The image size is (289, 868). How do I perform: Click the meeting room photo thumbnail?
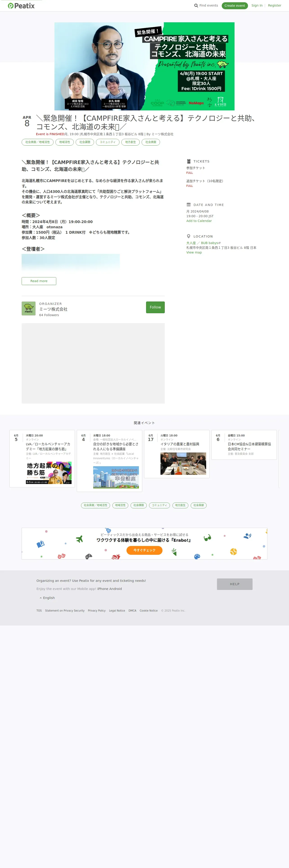pyautogui.click(x=183, y=464)
